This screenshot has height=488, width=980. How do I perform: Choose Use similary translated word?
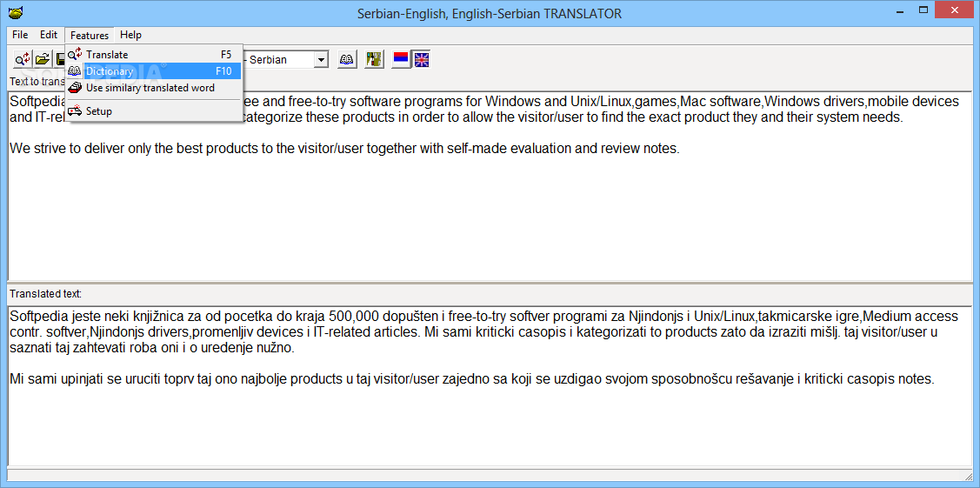pos(154,88)
